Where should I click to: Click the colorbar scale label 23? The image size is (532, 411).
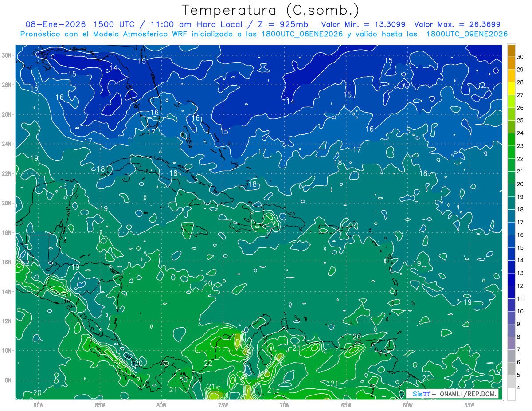click(x=520, y=146)
